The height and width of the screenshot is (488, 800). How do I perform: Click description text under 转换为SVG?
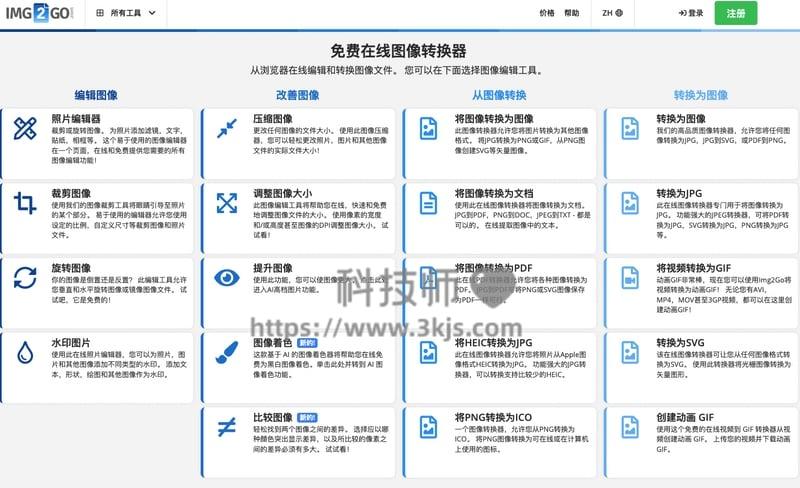click(x=723, y=364)
